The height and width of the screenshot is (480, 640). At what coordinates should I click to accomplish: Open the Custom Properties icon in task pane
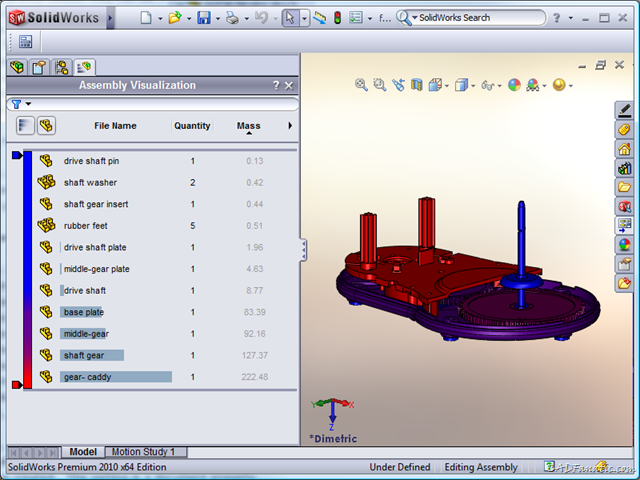(x=624, y=264)
